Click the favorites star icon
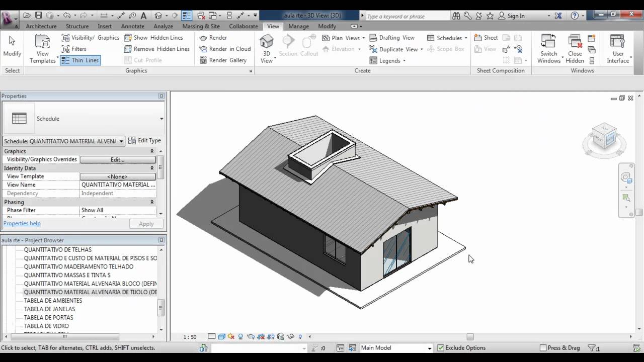Viewport: 644px width, 362px height. [x=490, y=16]
